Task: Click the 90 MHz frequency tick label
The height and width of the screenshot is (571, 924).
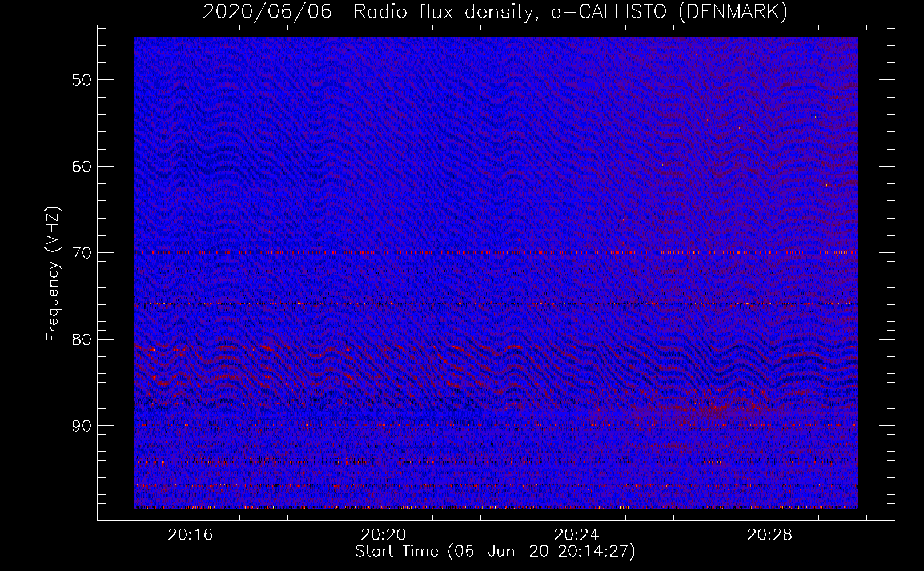Action: [81, 426]
